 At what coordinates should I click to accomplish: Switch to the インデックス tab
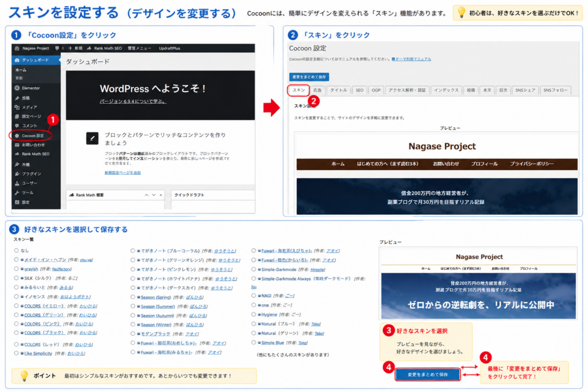[446, 90]
